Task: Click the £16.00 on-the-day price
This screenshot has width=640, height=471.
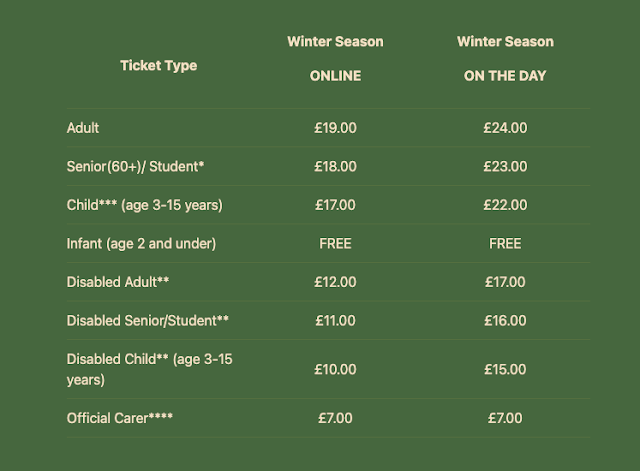Action: [505, 320]
